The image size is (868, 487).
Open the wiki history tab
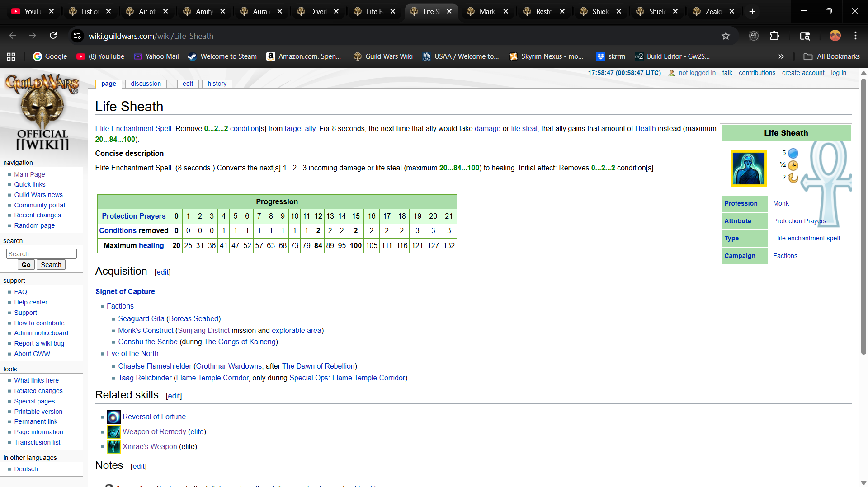pyautogui.click(x=217, y=84)
